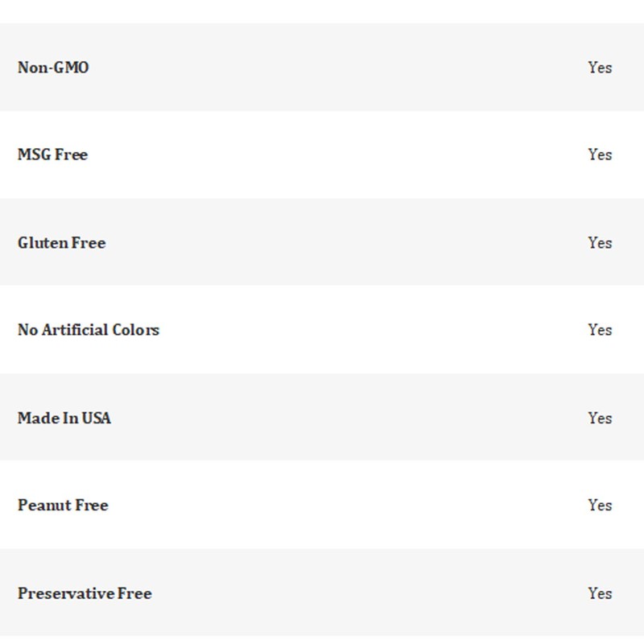Viewport: 644px width, 644px height.
Task: Select the MSG Free label text
Action: 52,155
